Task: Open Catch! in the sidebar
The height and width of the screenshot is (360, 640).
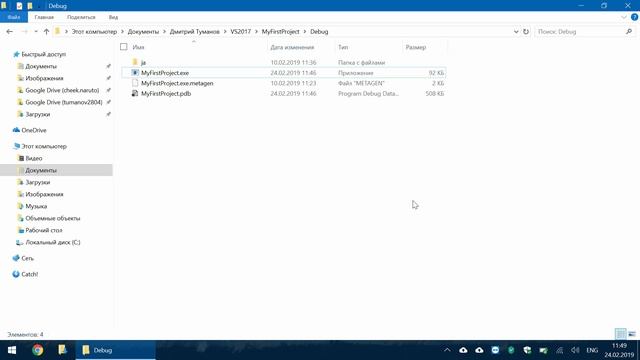Action: 29,274
